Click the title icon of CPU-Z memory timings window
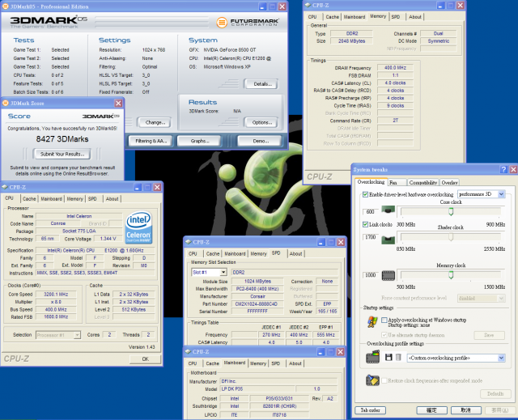518x420 pixels. 308,5
